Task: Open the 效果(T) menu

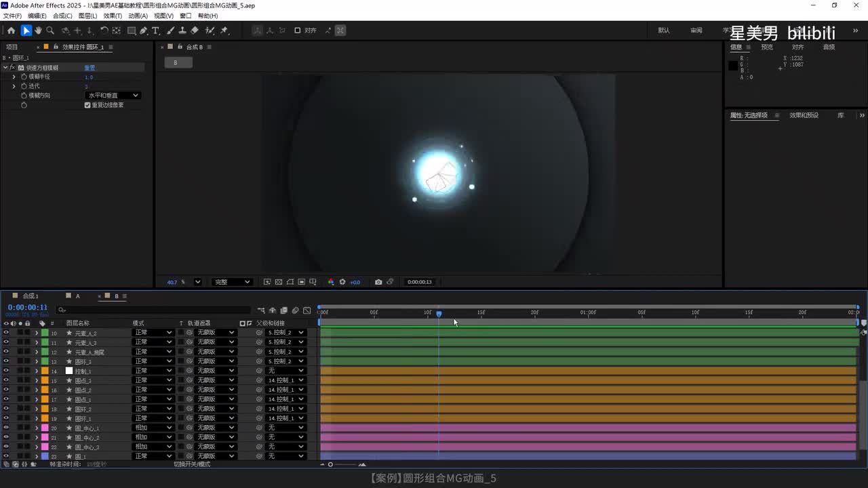Action: tap(113, 16)
